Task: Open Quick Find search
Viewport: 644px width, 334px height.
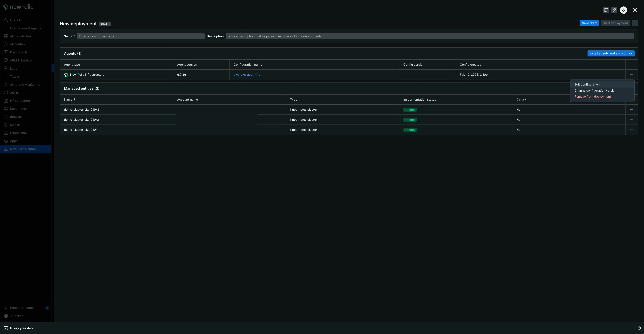Action: [x=17, y=20]
